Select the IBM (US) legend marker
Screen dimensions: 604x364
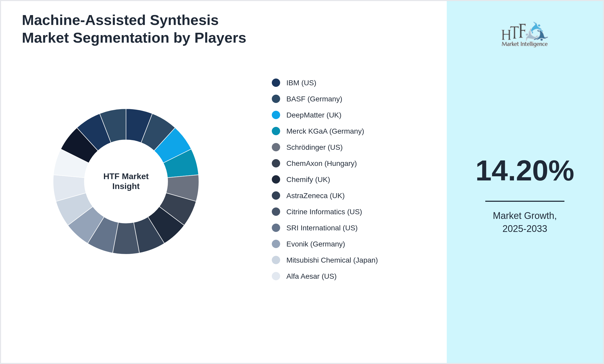coord(275,83)
